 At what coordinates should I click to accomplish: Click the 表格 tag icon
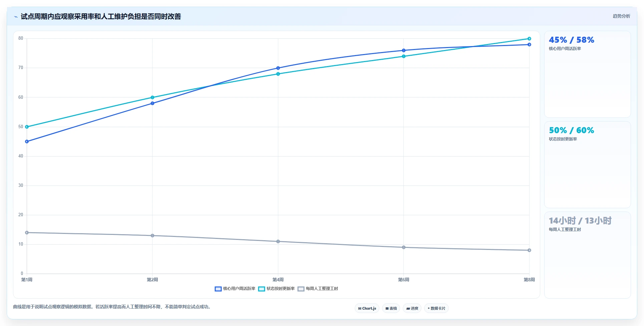point(387,308)
